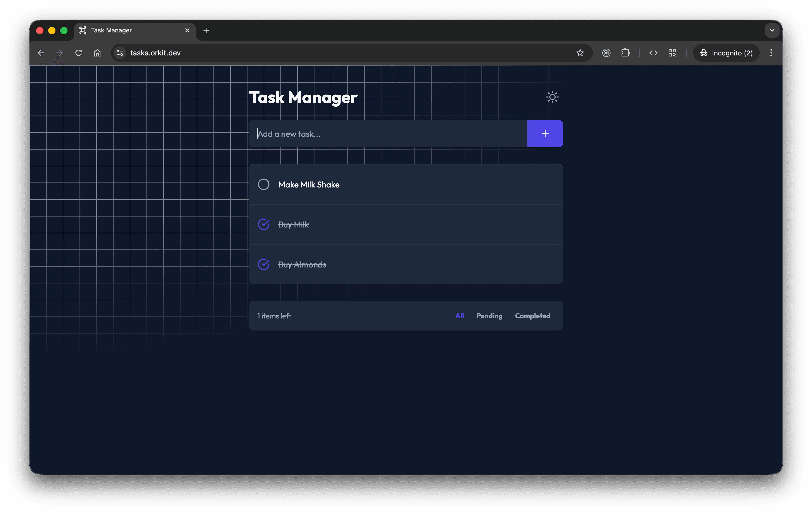Open a new browser tab
The width and height of the screenshot is (812, 513).
[206, 30]
